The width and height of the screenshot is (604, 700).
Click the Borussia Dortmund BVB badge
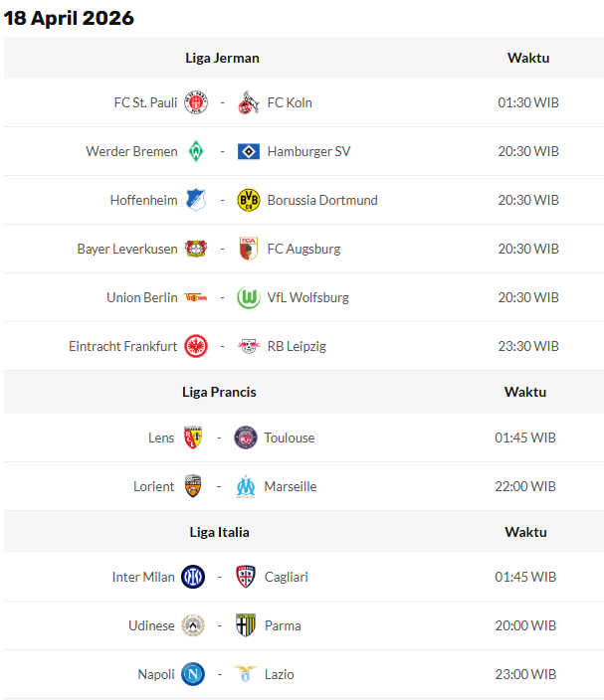point(249,200)
